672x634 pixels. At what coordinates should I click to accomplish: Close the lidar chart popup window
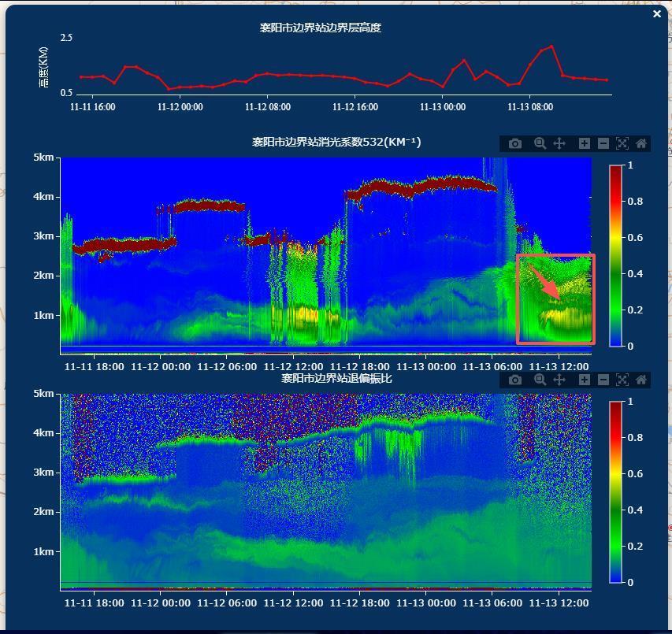click(657, 13)
